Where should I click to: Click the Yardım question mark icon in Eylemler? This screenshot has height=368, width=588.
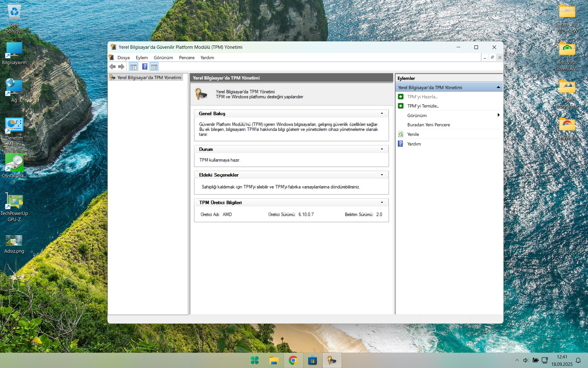(401, 144)
